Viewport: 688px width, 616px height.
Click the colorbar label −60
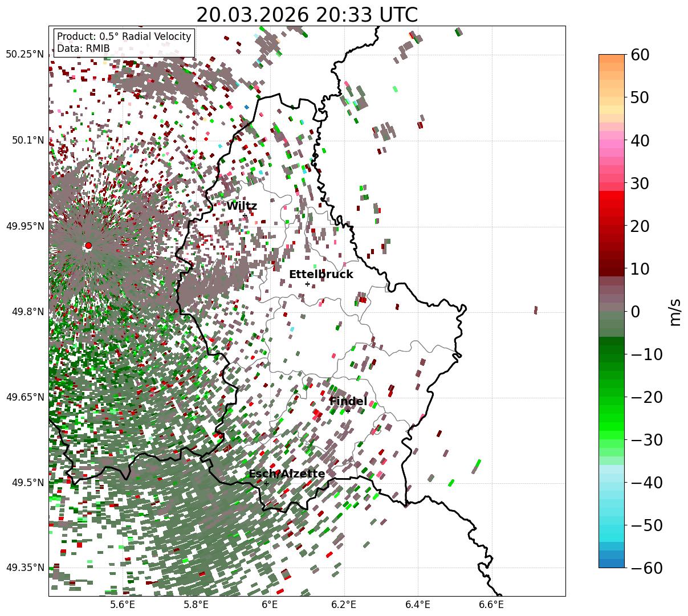click(646, 568)
